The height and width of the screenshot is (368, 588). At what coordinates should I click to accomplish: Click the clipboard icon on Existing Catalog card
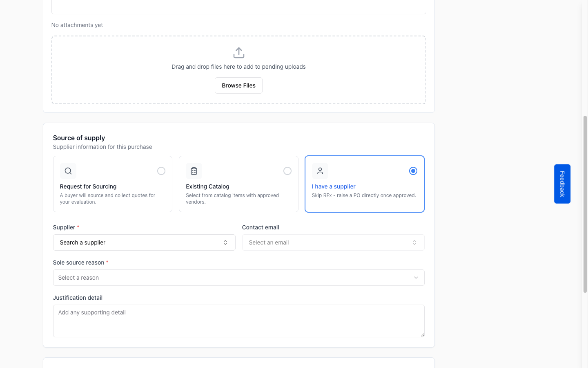[x=194, y=171]
